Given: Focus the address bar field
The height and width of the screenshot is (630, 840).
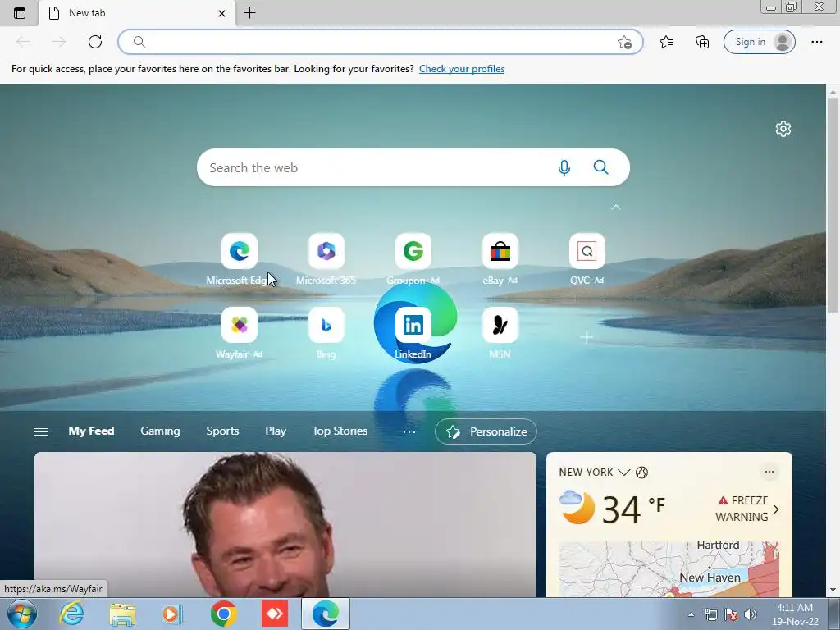Looking at the screenshot, I should click(x=381, y=42).
